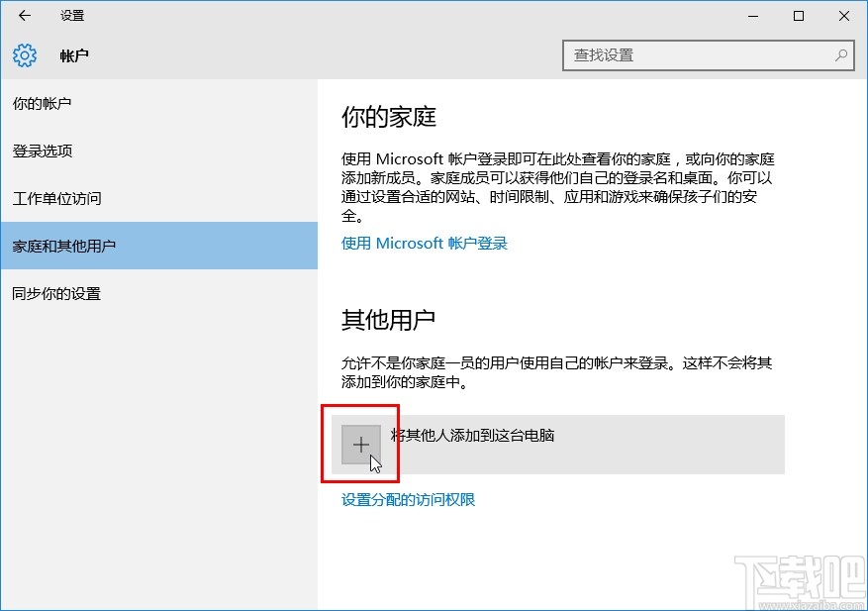Click the 设置分配的访问权限 link

click(x=410, y=499)
